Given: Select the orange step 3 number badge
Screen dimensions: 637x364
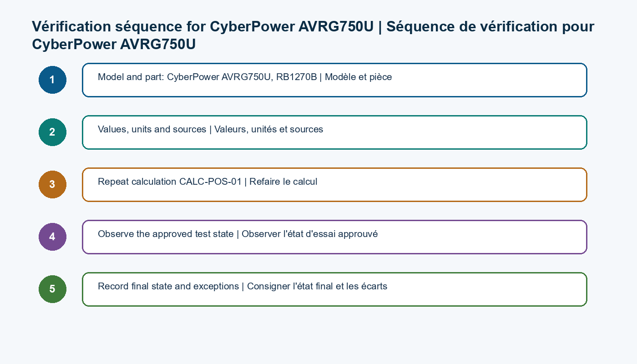Looking at the screenshot, I should click(52, 185).
